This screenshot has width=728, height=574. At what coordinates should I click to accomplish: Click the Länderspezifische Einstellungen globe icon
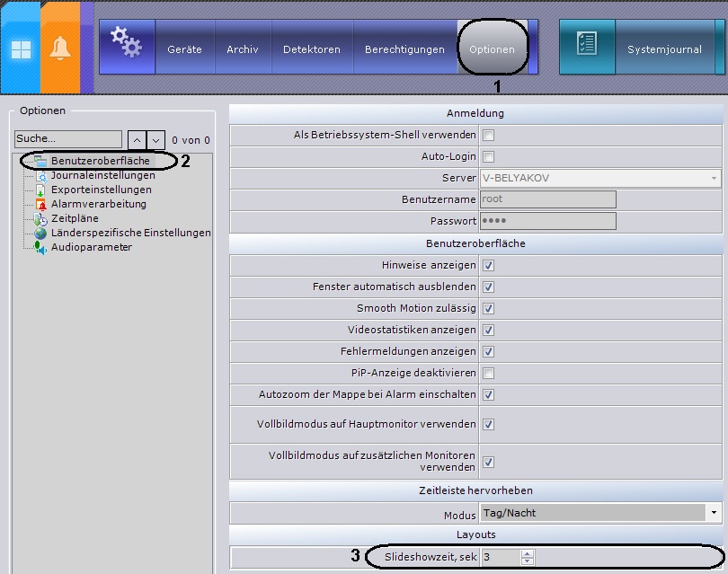click(x=40, y=233)
